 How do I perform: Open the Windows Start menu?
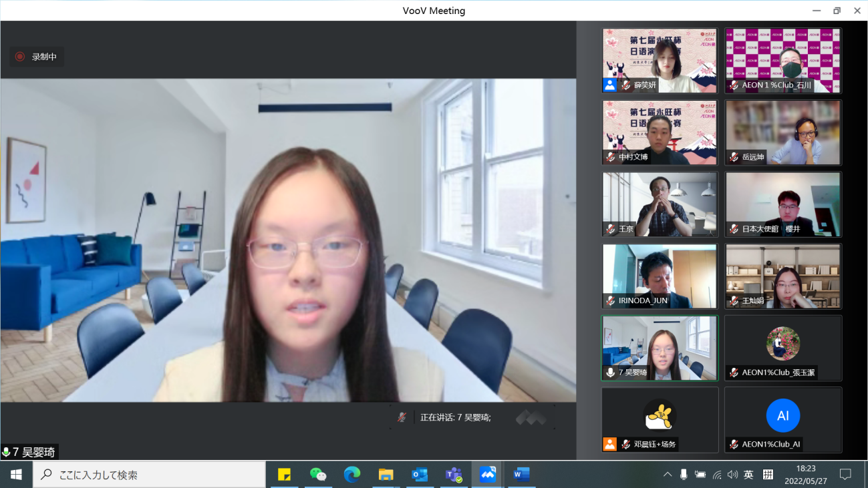coord(16,475)
